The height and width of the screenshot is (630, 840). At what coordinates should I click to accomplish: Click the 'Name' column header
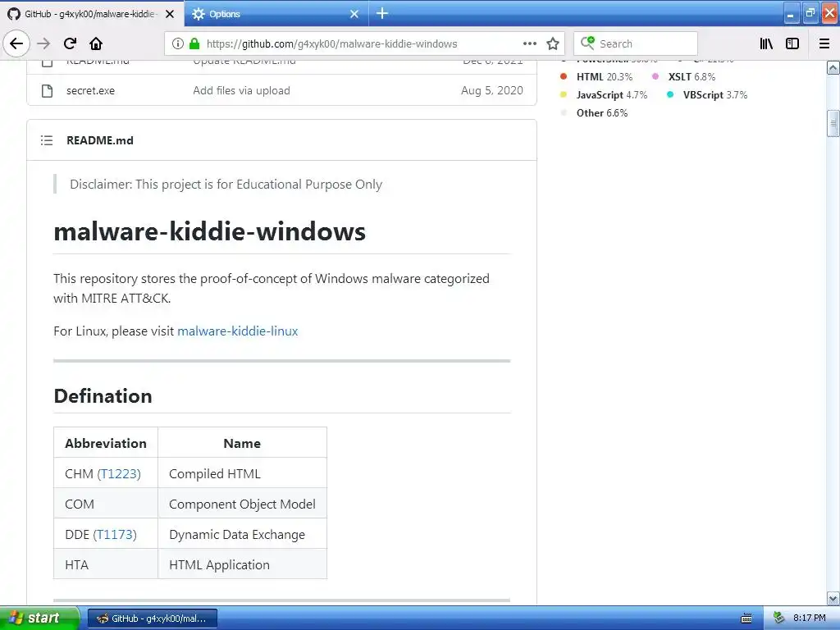tap(242, 443)
